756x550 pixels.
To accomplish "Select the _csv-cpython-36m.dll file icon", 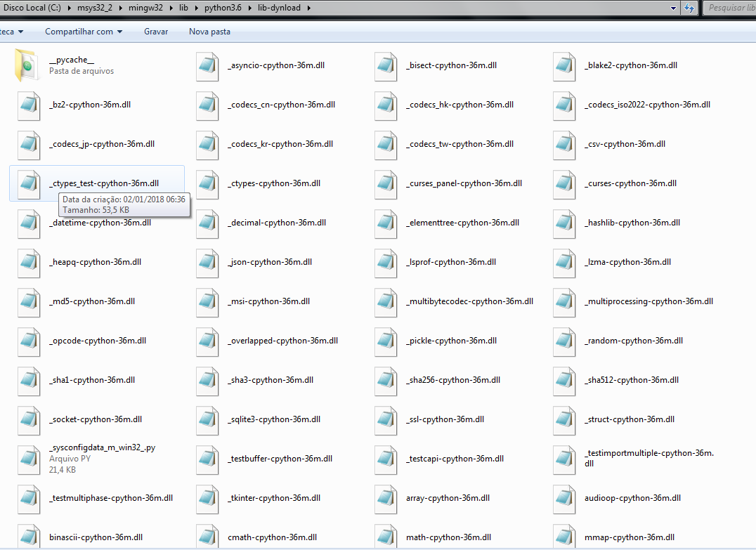I will (x=564, y=145).
